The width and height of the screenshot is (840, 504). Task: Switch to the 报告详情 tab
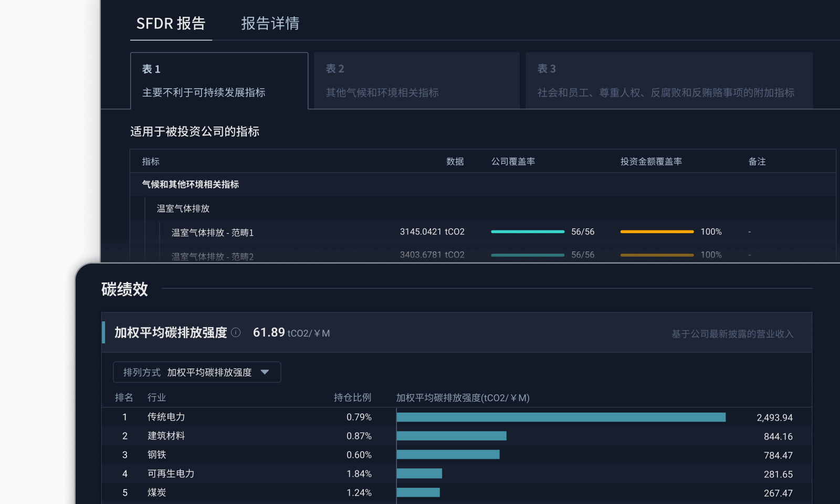(x=270, y=24)
